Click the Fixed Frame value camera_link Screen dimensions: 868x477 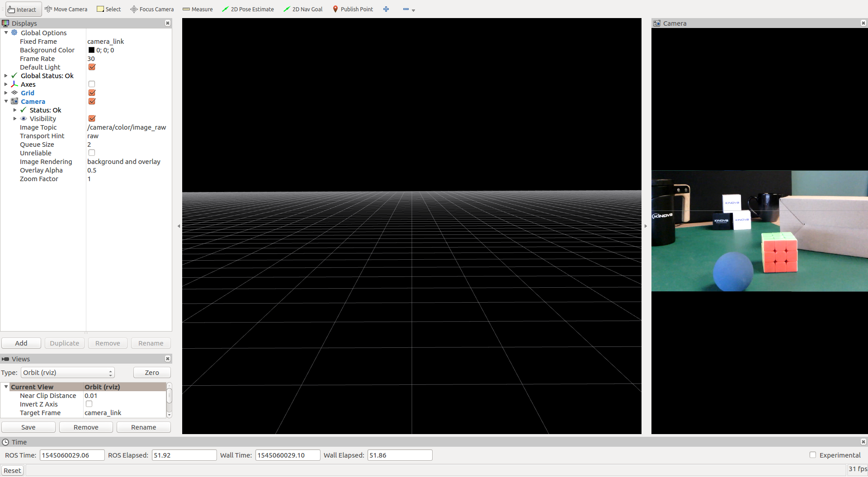[x=105, y=41]
